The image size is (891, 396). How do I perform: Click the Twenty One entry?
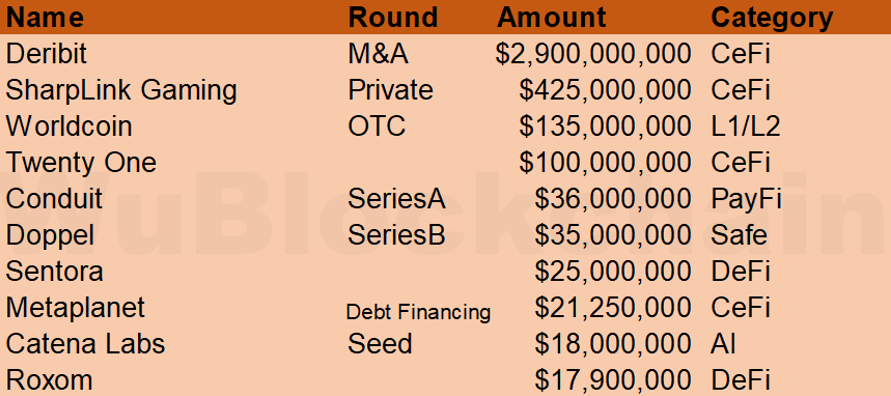point(81,163)
